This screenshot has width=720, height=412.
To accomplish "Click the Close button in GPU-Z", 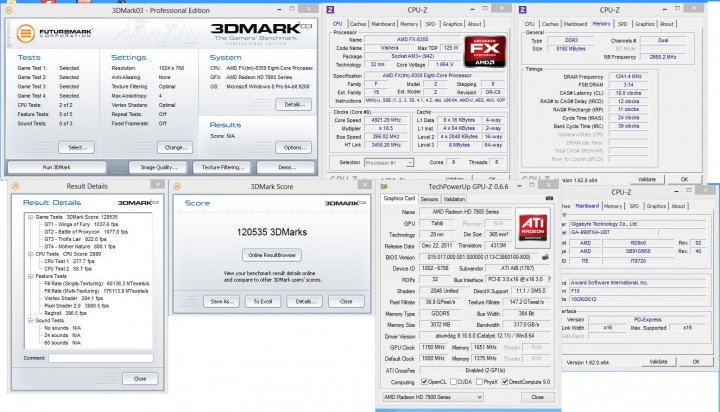I will coord(537,397).
